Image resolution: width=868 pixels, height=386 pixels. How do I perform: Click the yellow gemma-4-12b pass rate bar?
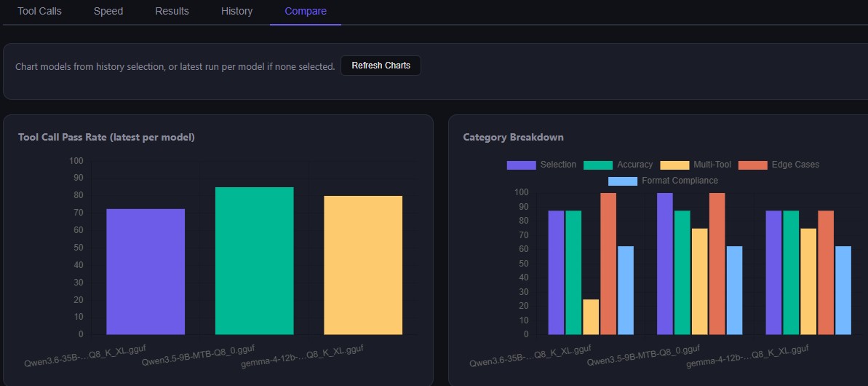pos(363,265)
